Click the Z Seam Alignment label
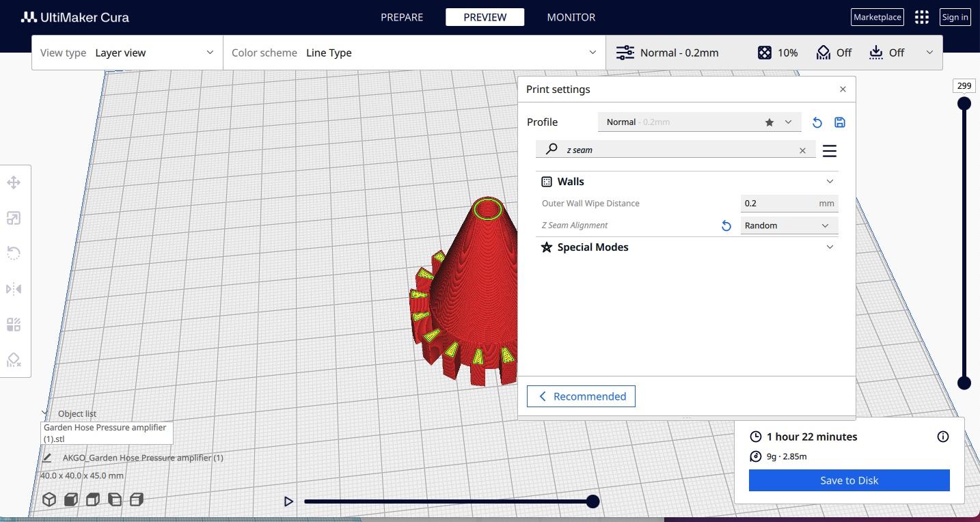 575,225
